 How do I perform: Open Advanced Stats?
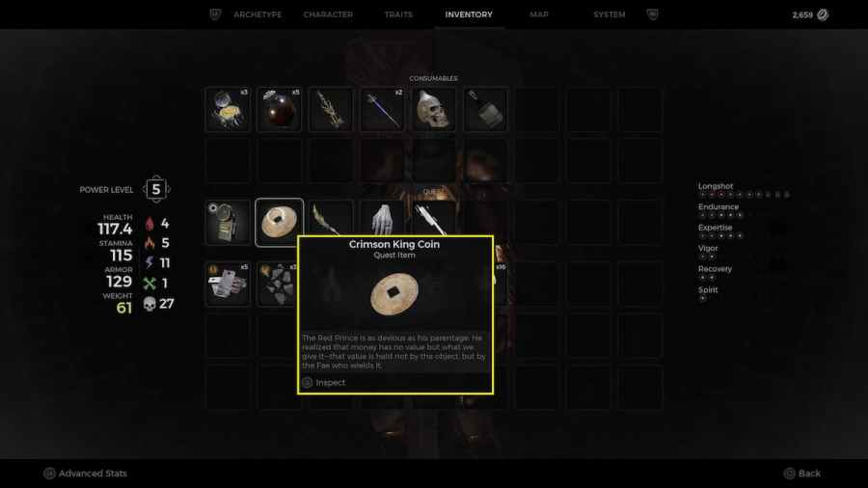tap(85, 474)
